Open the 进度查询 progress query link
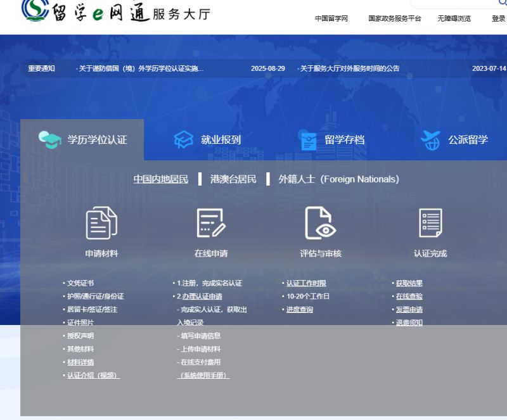This screenshot has height=420, width=507. [x=300, y=310]
